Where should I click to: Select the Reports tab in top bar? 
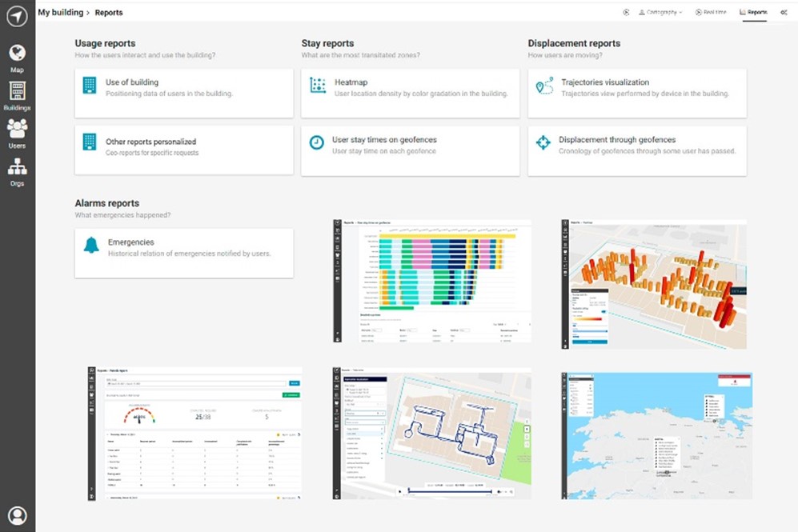(x=753, y=12)
